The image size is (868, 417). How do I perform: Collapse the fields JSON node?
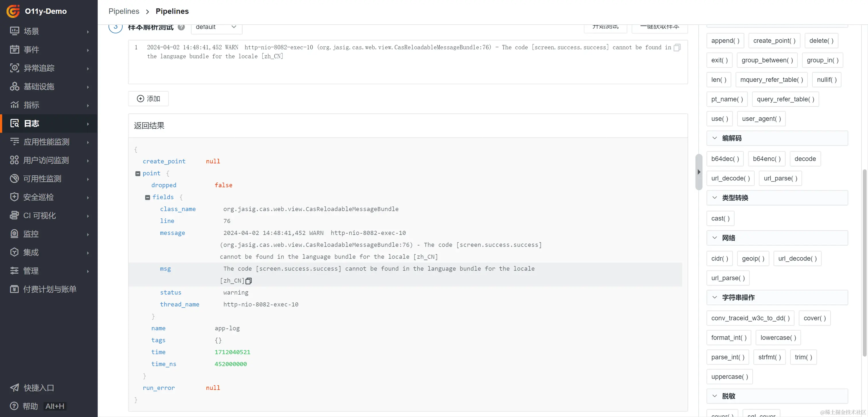(147, 197)
